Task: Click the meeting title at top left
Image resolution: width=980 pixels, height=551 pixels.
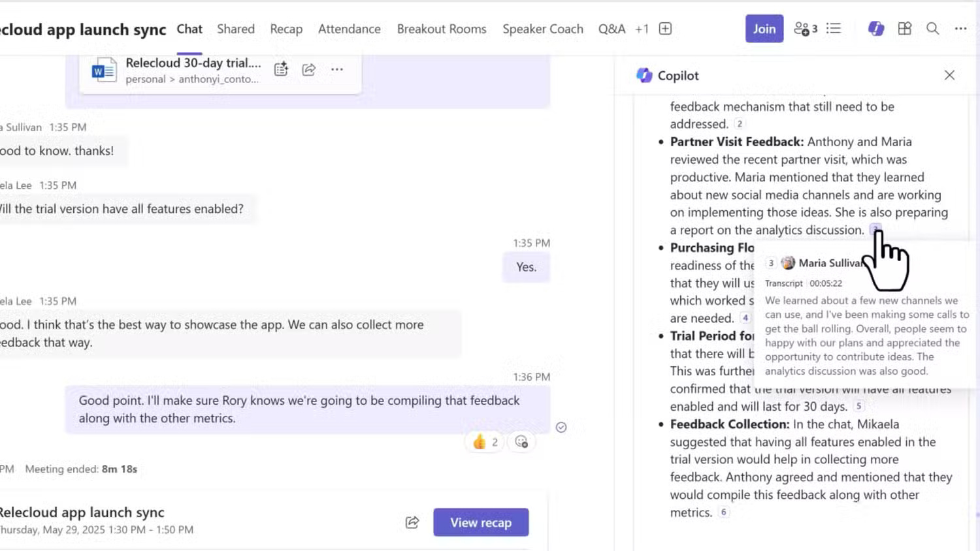Action: coord(83,29)
